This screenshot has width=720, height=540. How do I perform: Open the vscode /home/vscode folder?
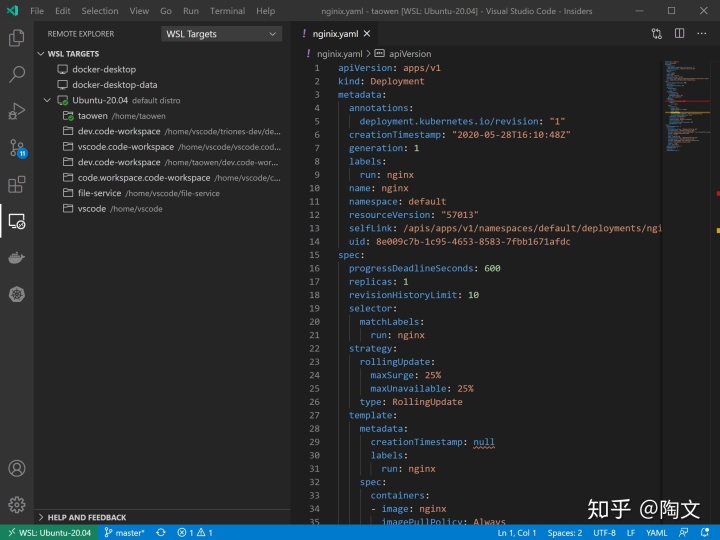click(x=162, y=208)
